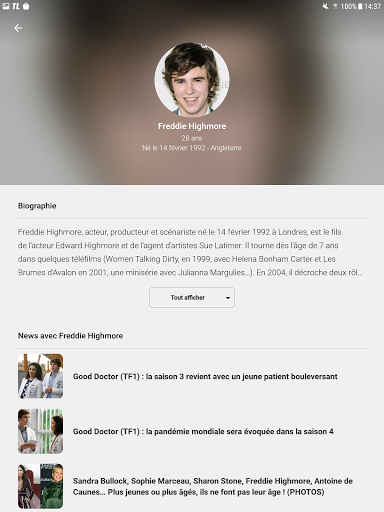This screenshot has height=512, width=384.
Task: Tap the celebrities age photos thumbnail
Action: pos(41,486)
